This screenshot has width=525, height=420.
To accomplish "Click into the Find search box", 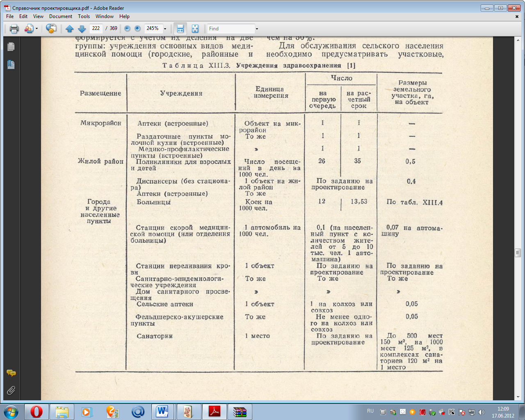I will pos(231,28).
